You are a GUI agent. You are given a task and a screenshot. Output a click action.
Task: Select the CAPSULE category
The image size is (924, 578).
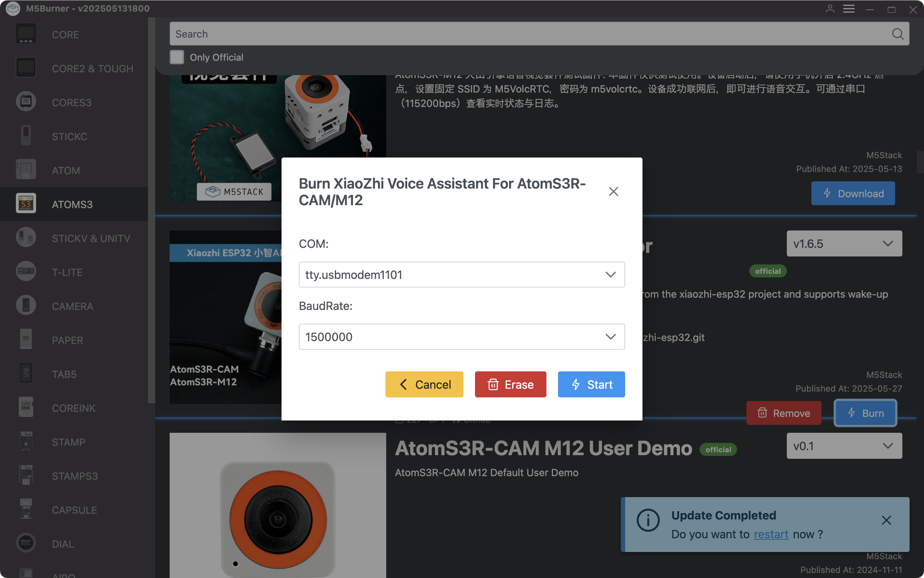coord(74,510)
